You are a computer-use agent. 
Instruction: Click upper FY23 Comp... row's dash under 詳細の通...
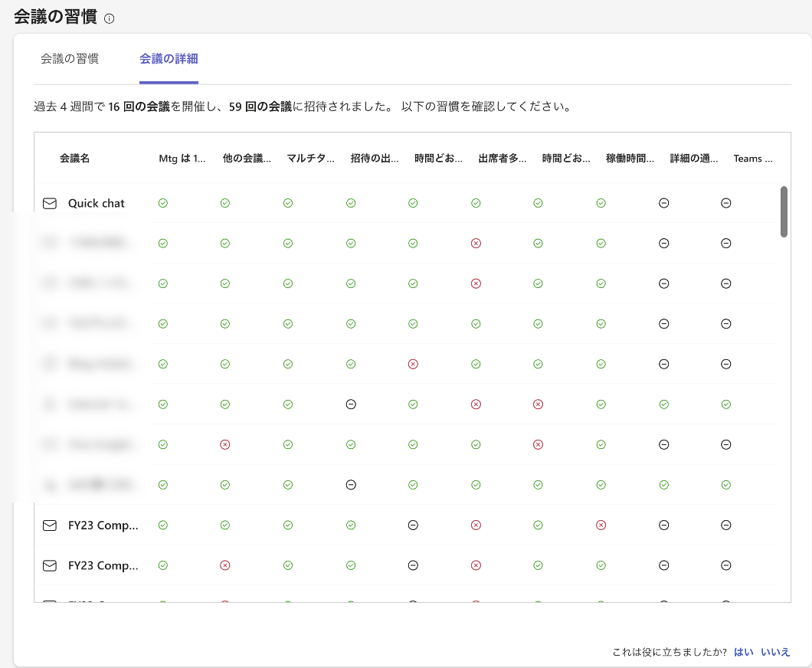(x=664, y=525)
